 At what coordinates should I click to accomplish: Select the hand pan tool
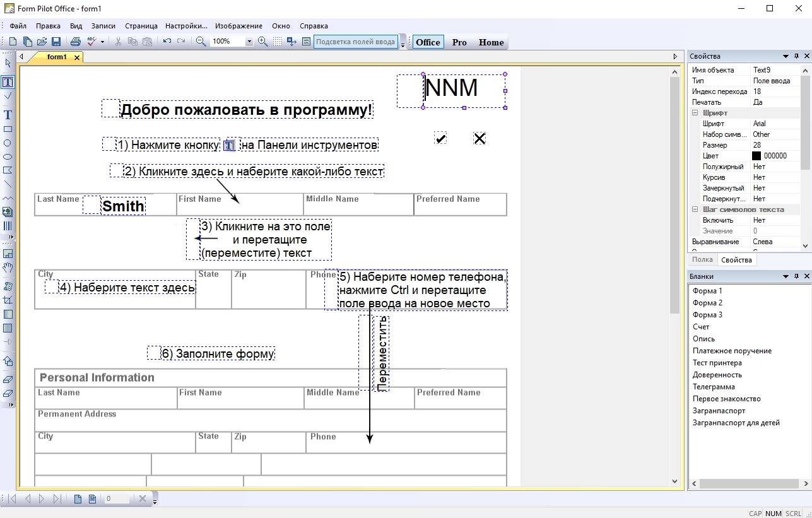point(8,268)
